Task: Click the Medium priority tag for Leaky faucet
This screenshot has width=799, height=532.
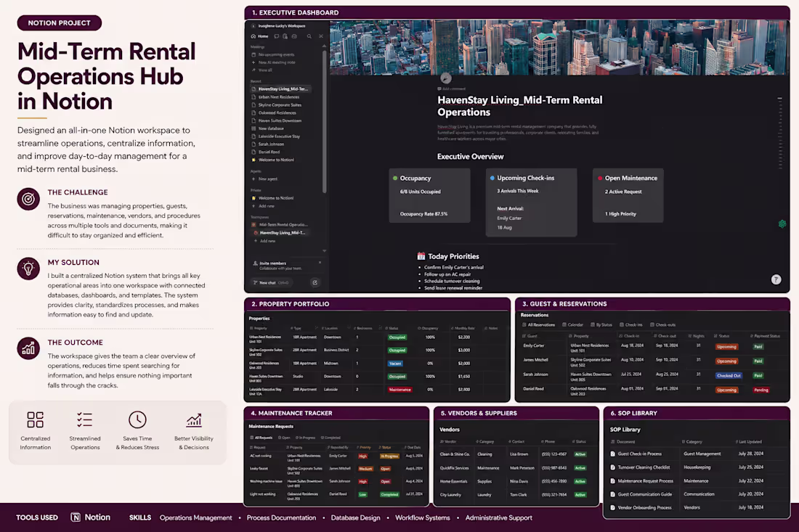Action: point(365,469)
